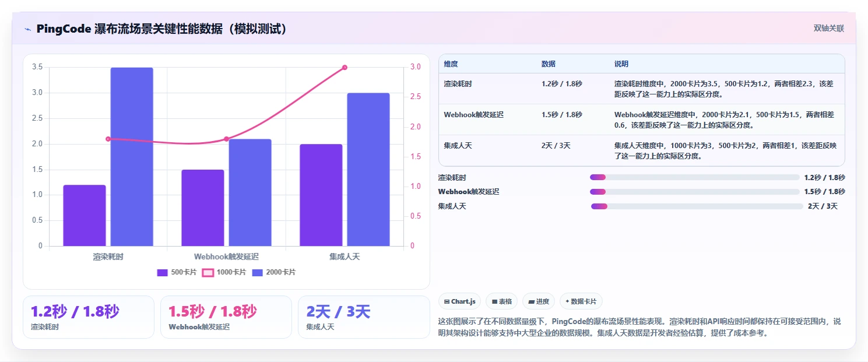Click the 1.2秒 / 1.8秒 table cell
The width and height of the screenshot is (868, 362).
pyautogui.click(x=562, y=84)
